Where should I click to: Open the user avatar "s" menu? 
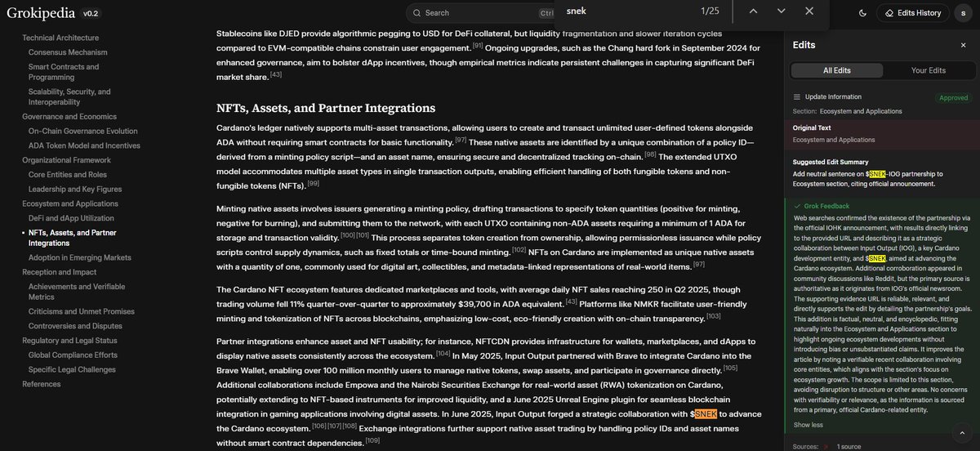click(964, 13)
